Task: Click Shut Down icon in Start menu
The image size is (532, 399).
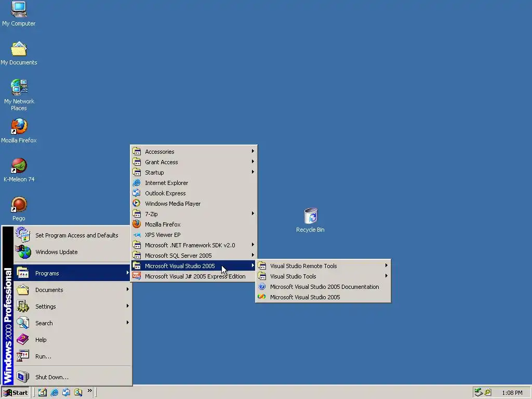Action: (23, 377)
